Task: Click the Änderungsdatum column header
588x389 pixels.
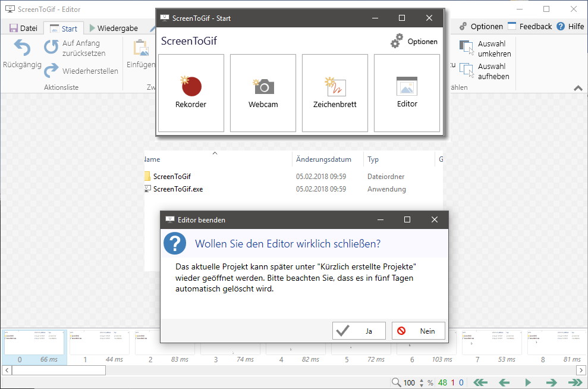Action: click(x=323, y=159)
